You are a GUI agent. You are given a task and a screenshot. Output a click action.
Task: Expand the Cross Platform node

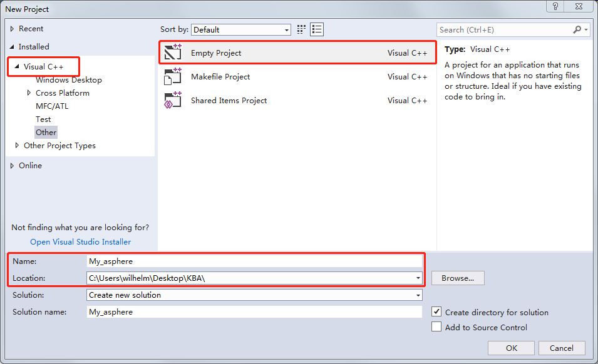(x=29, y=93)
